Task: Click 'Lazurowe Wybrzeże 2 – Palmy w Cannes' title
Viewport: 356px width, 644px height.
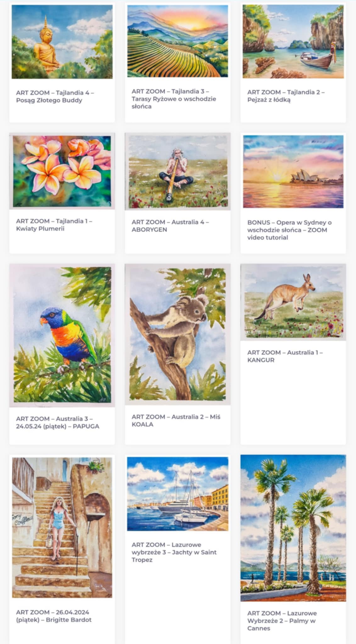Action: coord(282,621)
